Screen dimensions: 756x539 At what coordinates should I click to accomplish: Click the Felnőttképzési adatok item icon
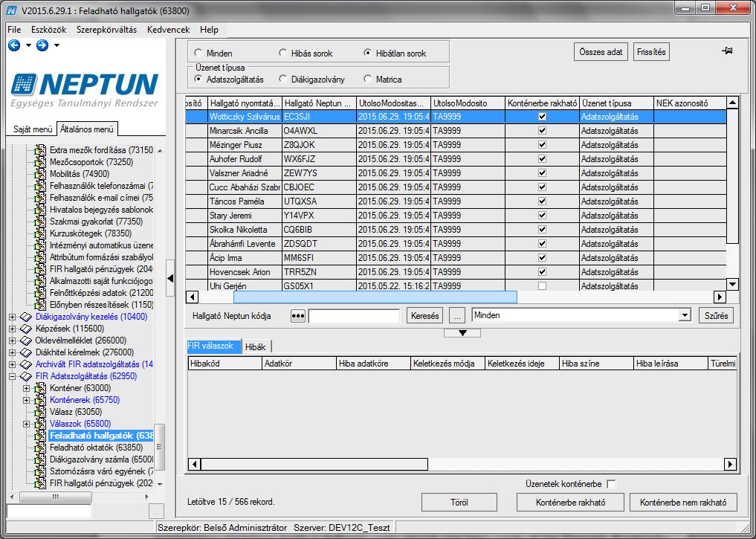point(40,293)
